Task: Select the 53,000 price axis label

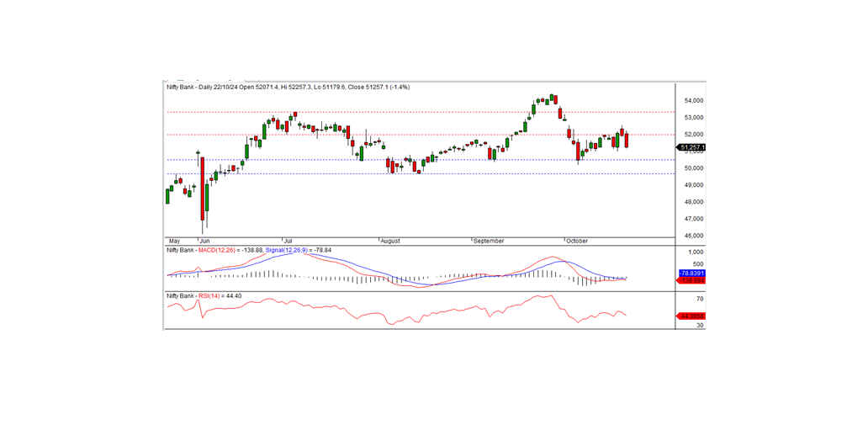Action: point(694,118)
